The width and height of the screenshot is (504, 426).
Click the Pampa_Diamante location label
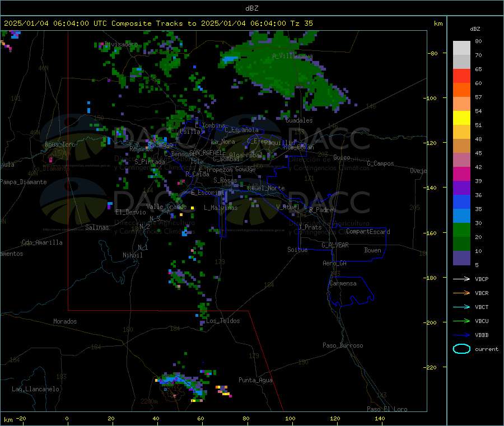coord(23,182)
